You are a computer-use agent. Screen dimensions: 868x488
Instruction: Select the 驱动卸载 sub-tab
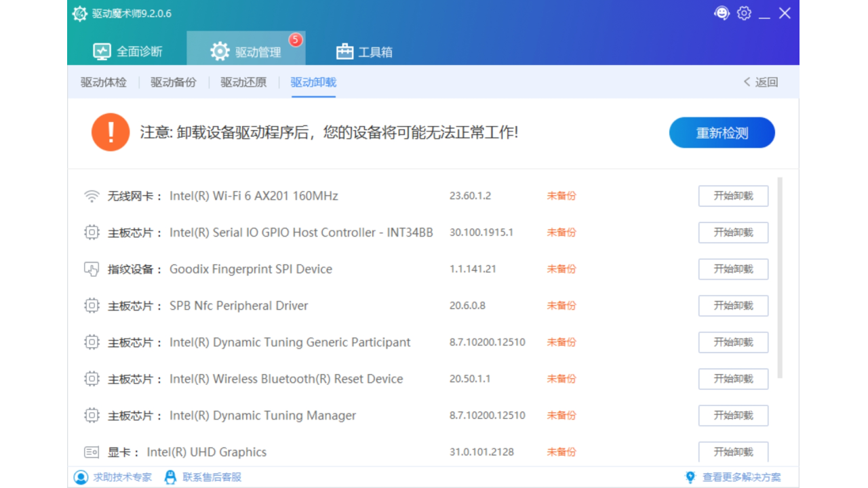pyautogui.click(x=313, y=82)
